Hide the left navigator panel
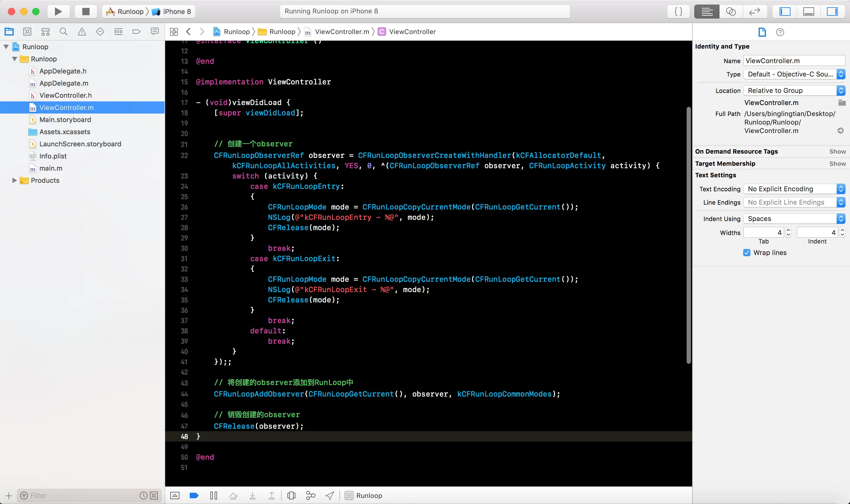 pyautogui.click(x=785, y=12)
